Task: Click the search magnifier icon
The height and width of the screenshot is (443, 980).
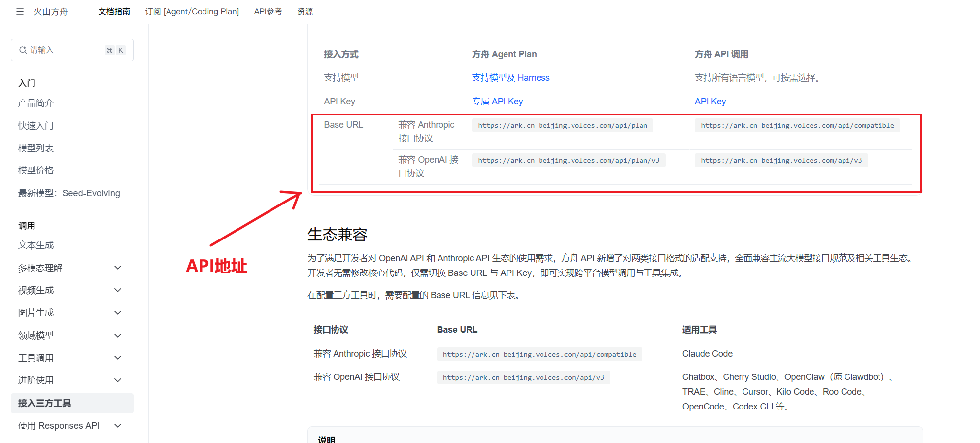Action: (x=23, y=50)
